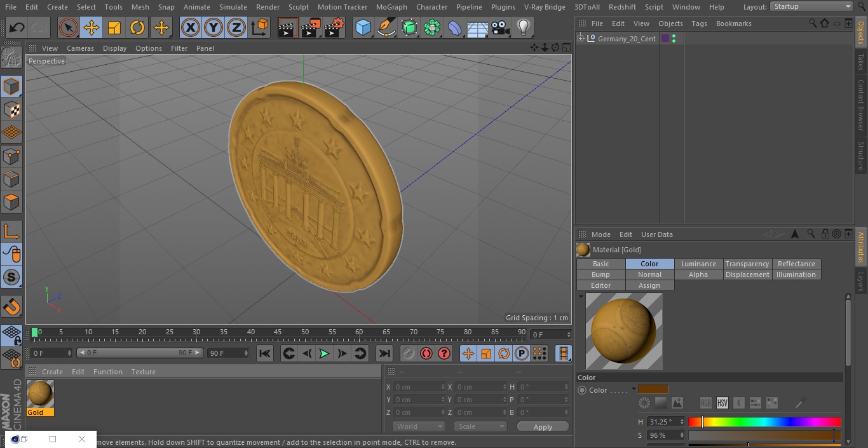Activate the Move tool

click(x=91, y=27)
